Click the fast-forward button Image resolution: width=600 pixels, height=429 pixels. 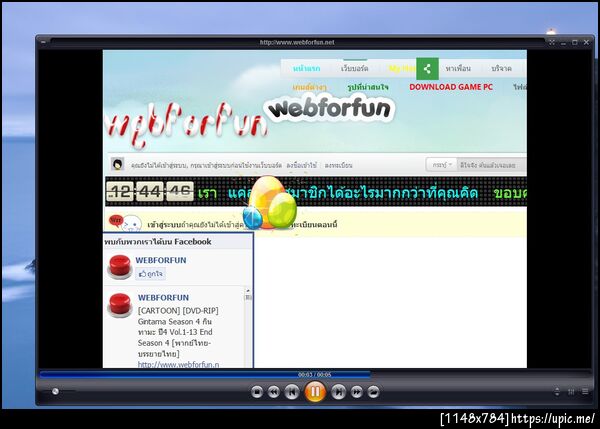356,392
